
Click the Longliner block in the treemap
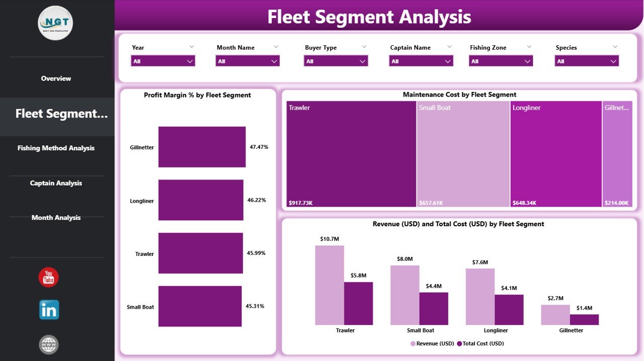click(x=556, y=153)
